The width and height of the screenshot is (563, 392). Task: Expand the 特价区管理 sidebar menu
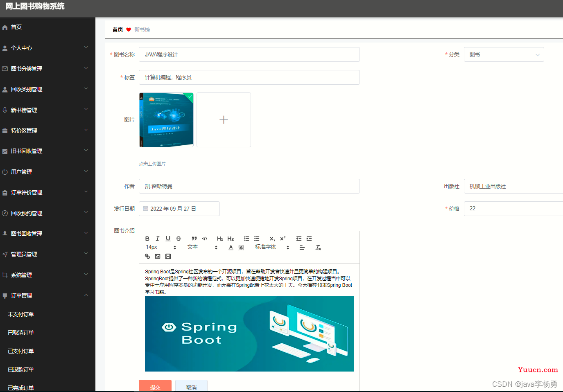47,131
